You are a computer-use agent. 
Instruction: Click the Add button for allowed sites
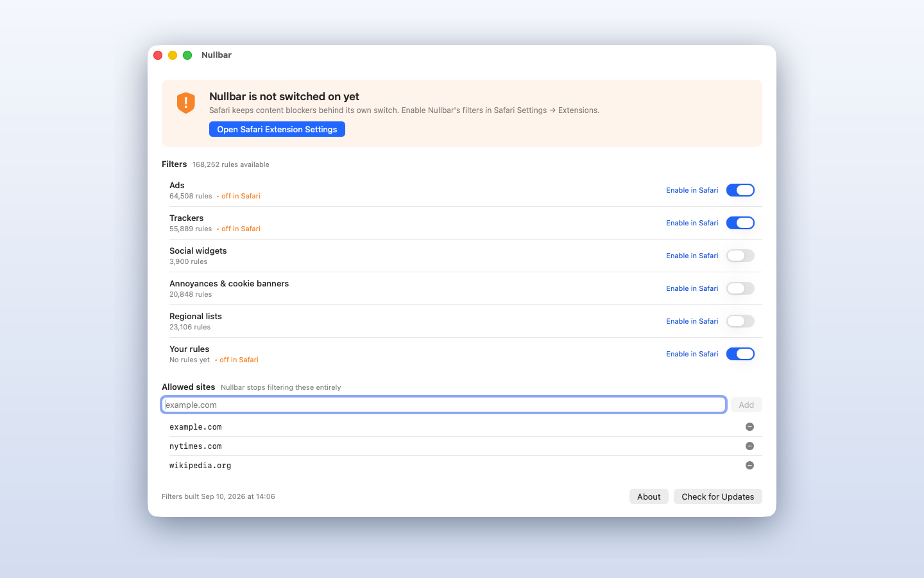746,405
